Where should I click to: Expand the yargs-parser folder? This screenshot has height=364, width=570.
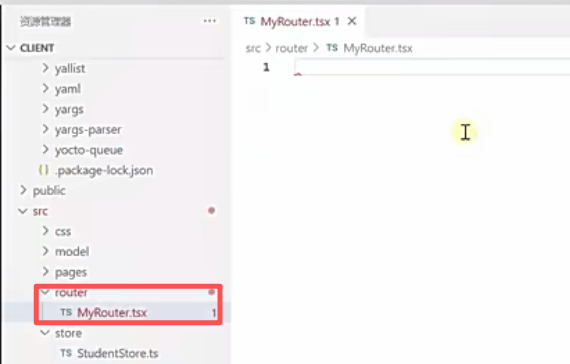pos(45,129)
